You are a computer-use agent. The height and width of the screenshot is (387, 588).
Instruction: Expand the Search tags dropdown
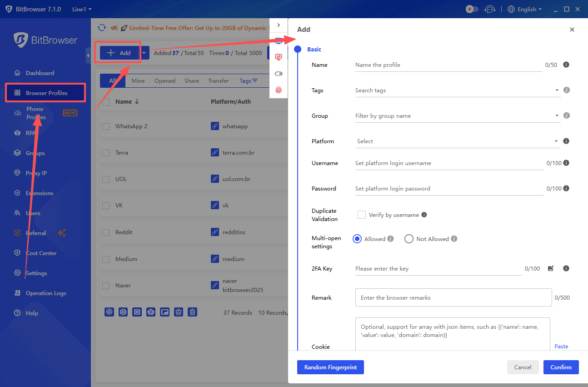coord(457,90)
